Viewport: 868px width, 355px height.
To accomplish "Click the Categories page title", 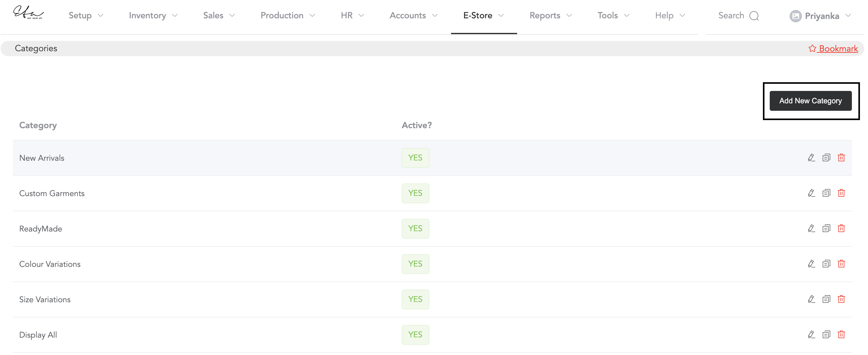I will point(36,48).
